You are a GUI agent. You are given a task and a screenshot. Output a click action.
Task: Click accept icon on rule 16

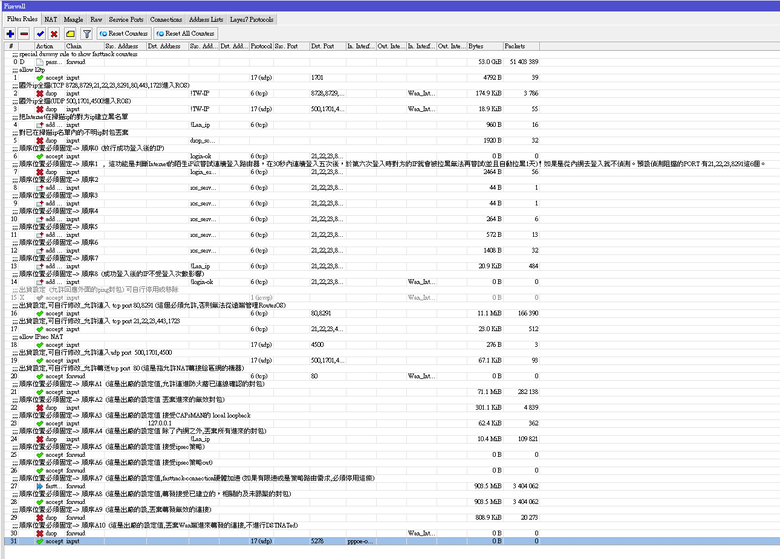(39, 313)
